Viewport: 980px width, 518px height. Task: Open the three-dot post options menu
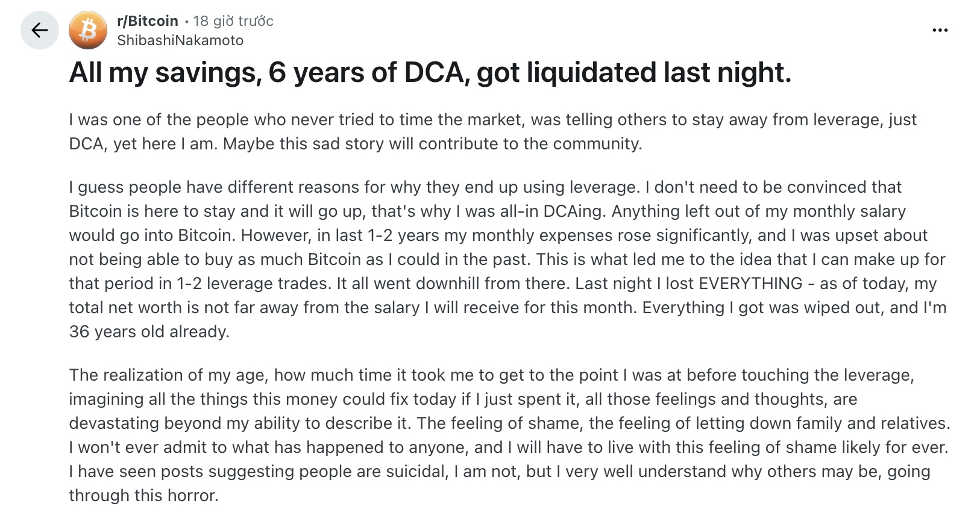click(x=940, y=30)
